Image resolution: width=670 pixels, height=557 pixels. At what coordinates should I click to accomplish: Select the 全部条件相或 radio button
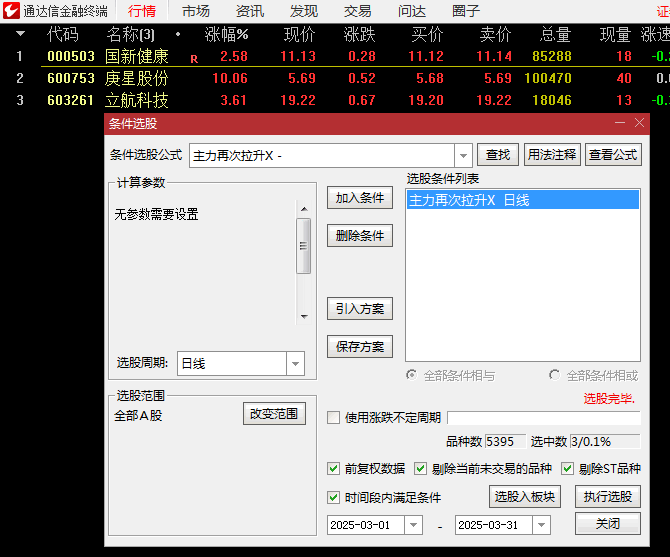click(554, 375)
